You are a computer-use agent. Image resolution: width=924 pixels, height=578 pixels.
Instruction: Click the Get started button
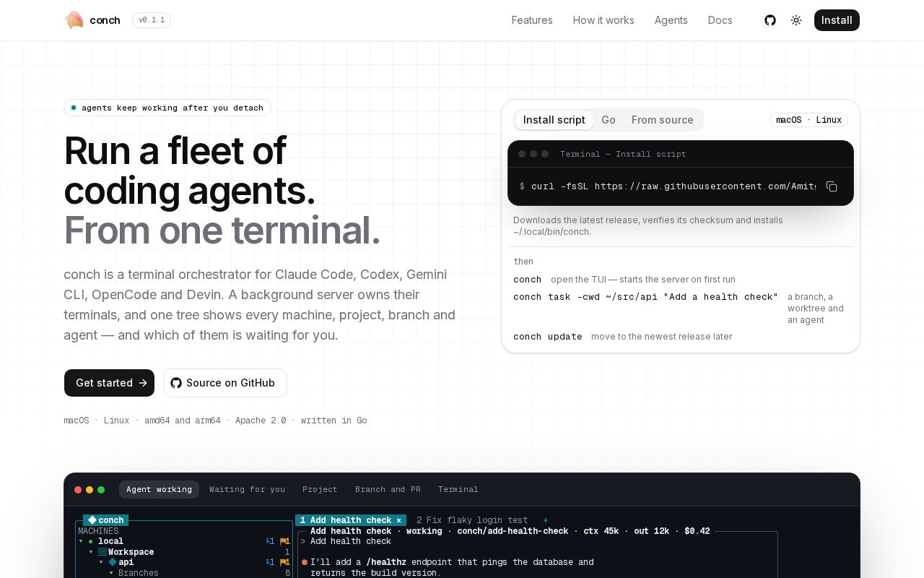pos(109,383)
